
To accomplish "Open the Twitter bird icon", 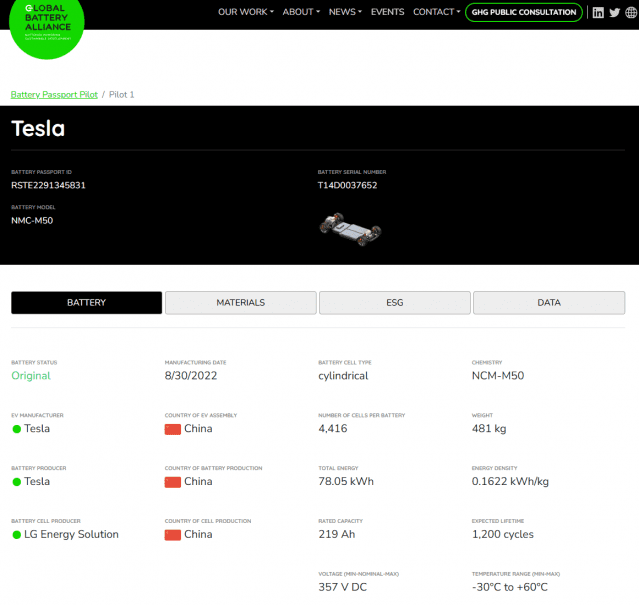I will (x=615, y=13).
